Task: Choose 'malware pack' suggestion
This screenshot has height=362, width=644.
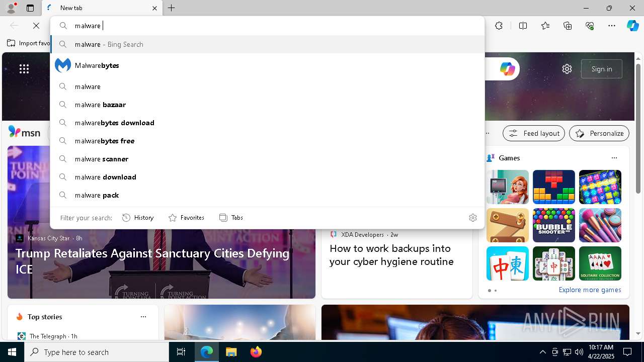Action: tap(267, 195)
